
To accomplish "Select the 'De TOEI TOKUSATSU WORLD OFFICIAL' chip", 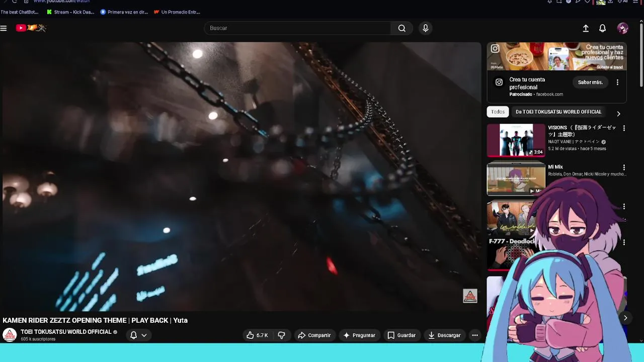I will (558, 112).
